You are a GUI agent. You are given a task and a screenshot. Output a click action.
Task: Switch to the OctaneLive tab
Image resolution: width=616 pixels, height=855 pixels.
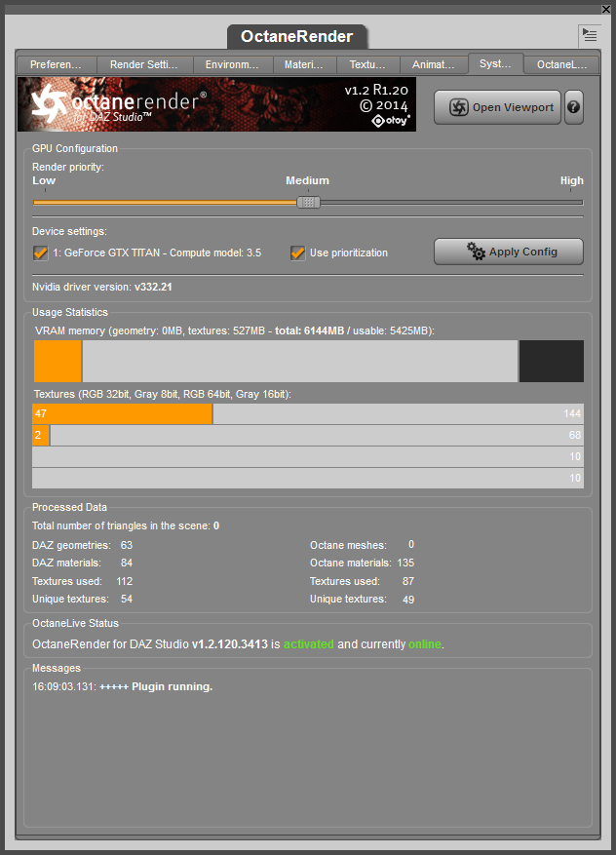tap(561, 65)
